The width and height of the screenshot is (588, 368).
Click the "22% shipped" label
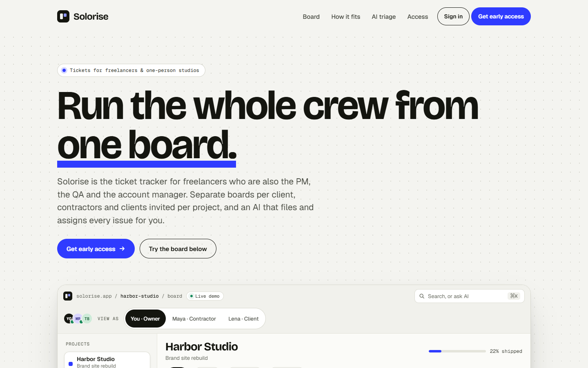pos(506,351)
